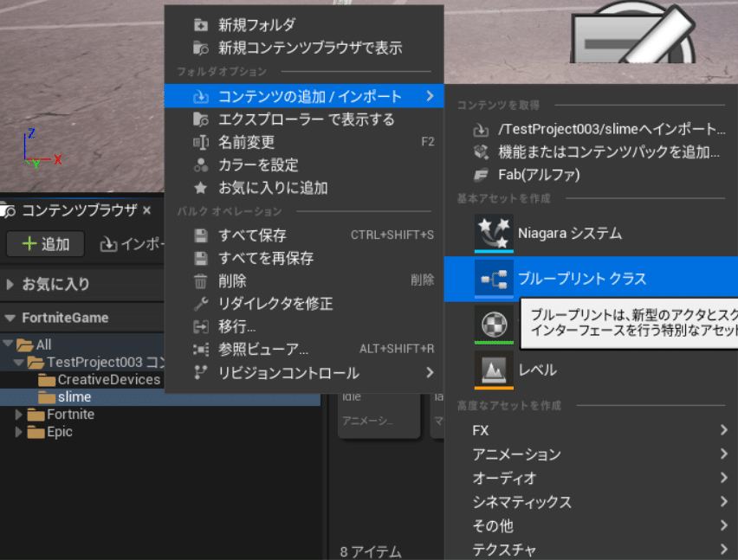Choose 名前変更 menu entry

(304, 142)
